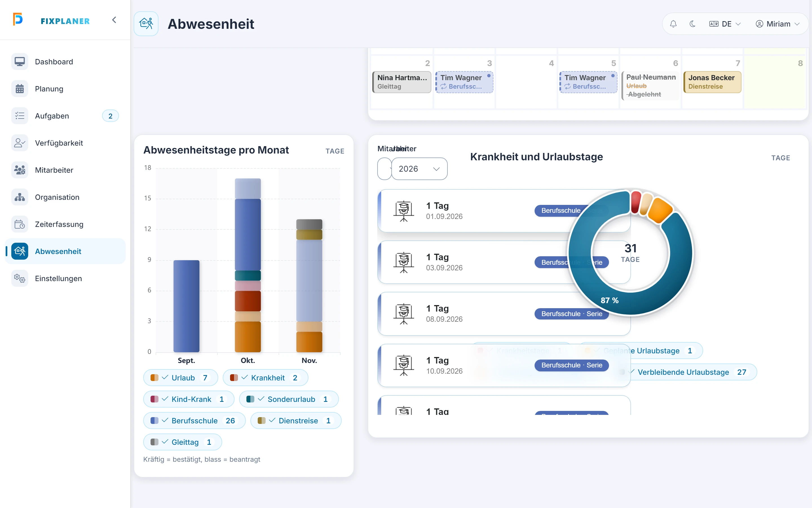Viewport: 812px width, 508px height.
Task: Click the Dashboard monitor icon
Action: (19, 62)
